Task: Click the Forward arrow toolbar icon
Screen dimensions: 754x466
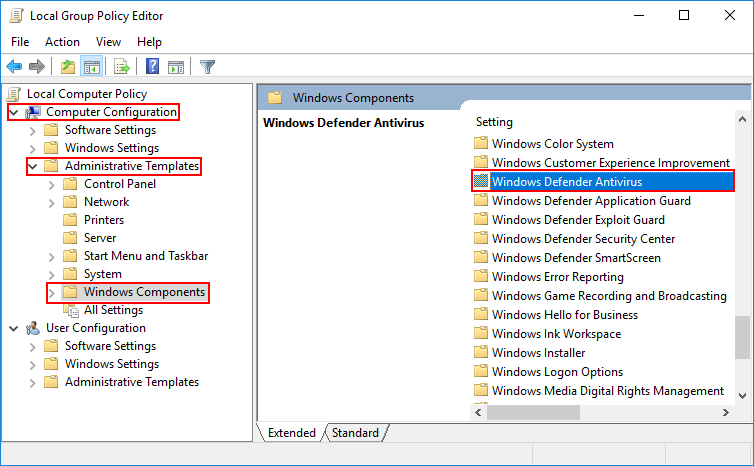Action: [x=37, y=66]
